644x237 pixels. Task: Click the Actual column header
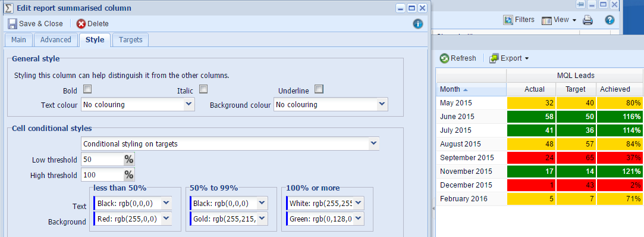[531, 89]
